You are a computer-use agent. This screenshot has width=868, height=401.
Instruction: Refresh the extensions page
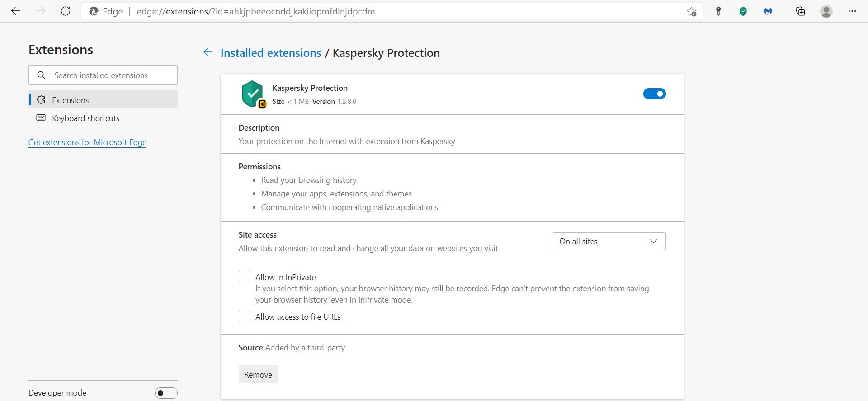pos(66,11)
